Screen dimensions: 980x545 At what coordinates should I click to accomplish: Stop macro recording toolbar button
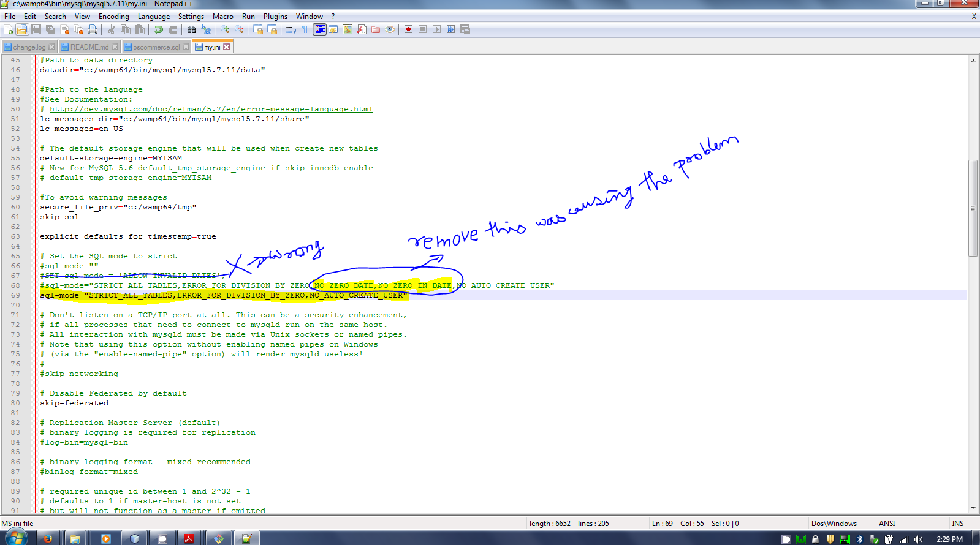tap(422, 29)
